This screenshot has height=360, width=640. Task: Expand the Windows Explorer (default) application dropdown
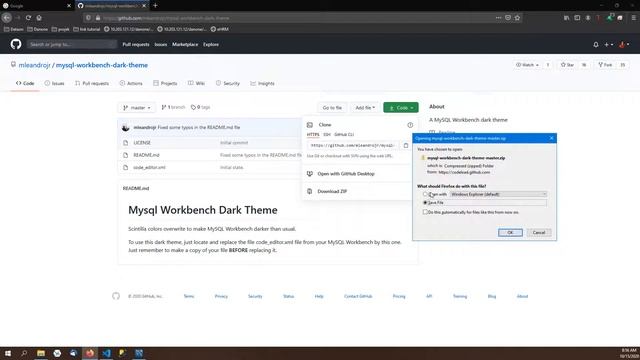click(498, 194)
